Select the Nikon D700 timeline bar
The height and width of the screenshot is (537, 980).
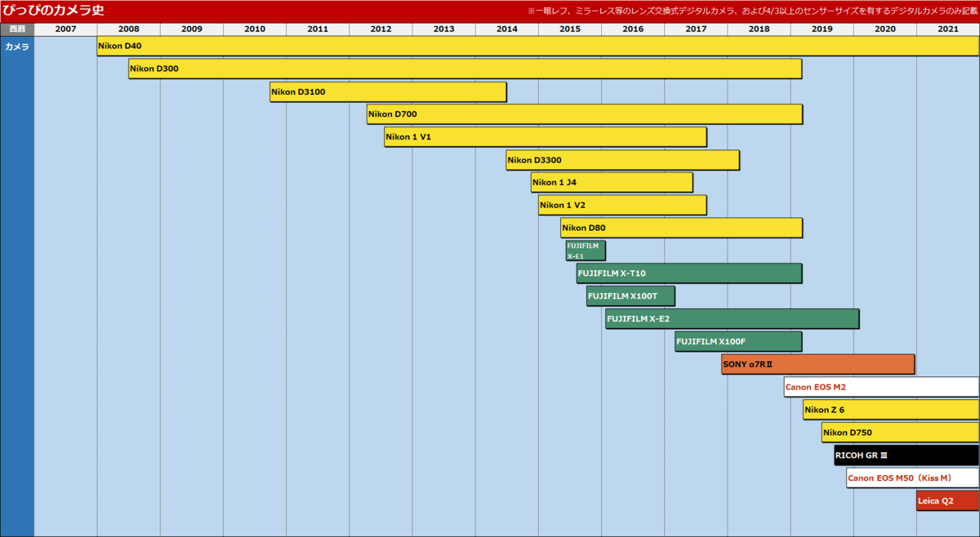585,114
